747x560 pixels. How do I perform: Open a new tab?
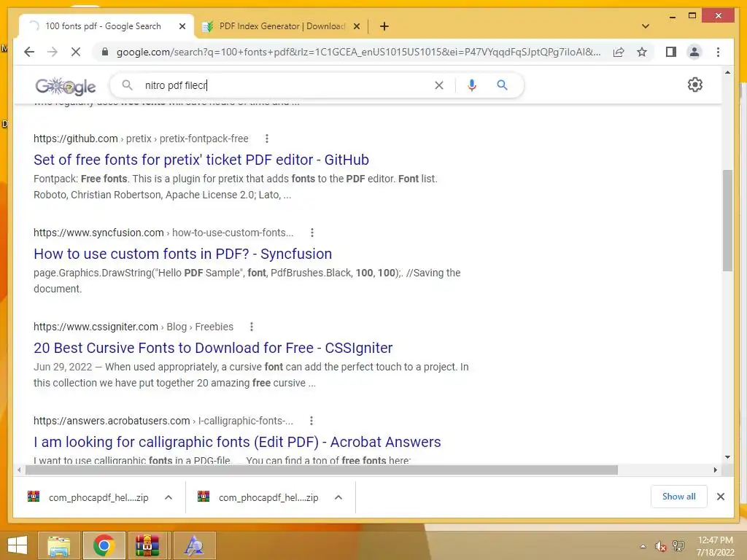pos(384,26)
